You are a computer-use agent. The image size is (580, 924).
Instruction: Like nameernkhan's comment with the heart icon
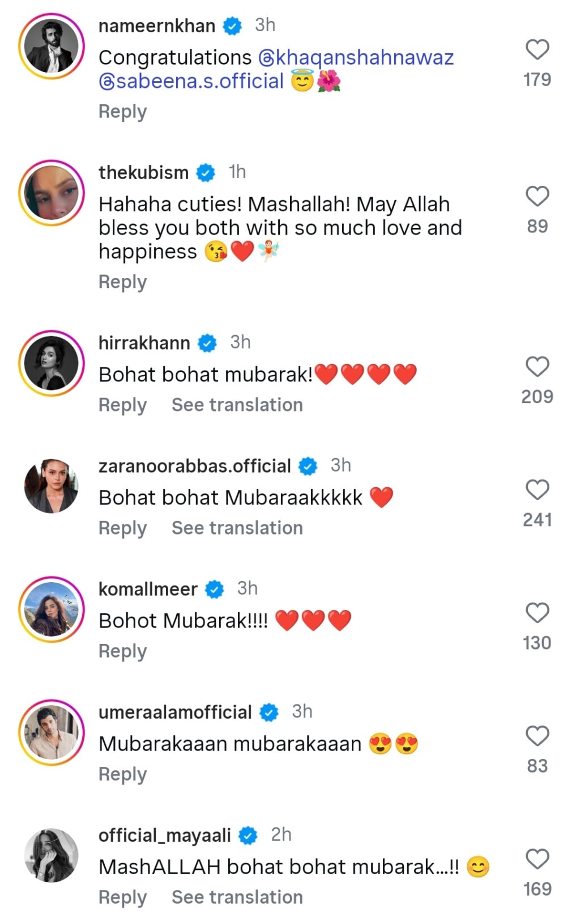[x=537, y=50]
